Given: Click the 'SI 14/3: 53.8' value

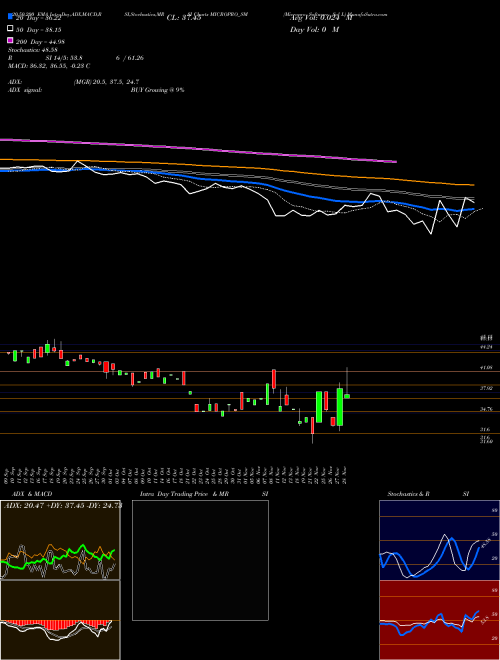Looking at the screenshot, I should pos(64,58).
